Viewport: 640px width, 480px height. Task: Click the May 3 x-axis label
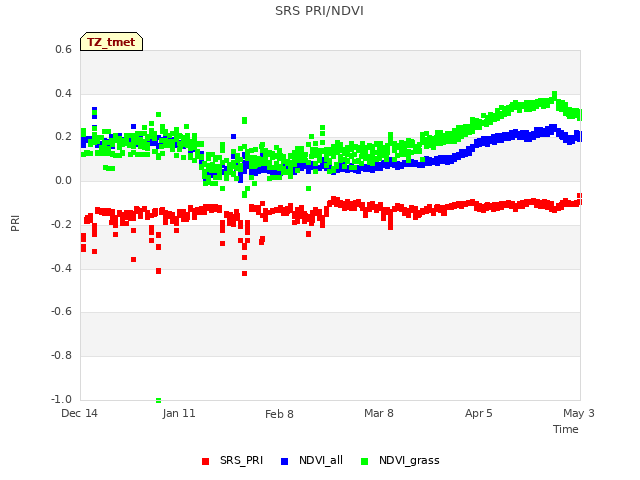(579, 413)
